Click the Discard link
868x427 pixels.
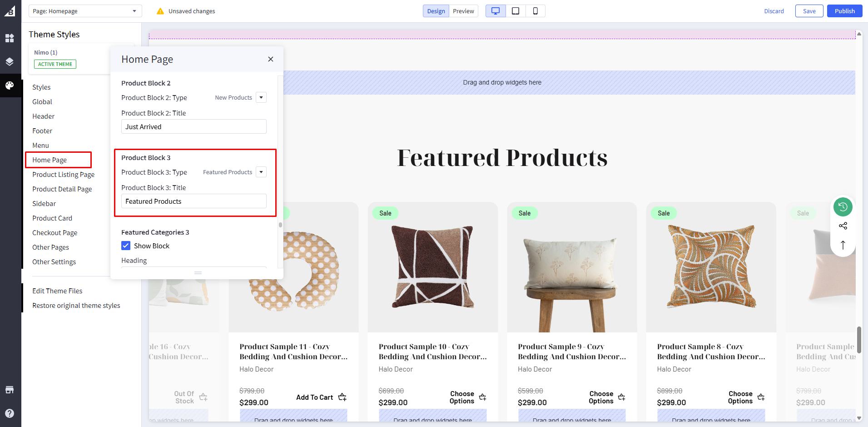pos(774,11)
